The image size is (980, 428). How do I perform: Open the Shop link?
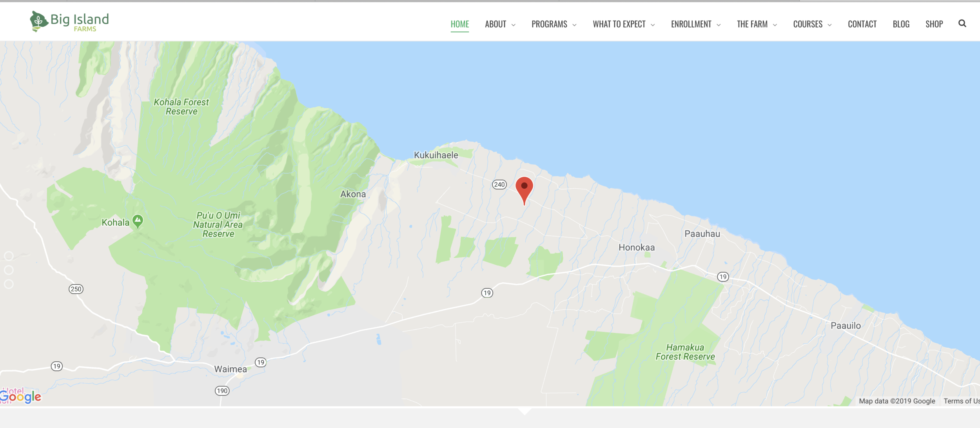pos(934,24)
